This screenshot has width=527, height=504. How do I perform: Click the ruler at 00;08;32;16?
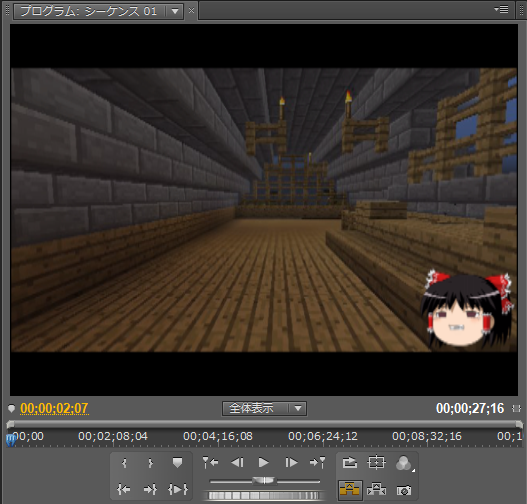tap(427, 436)
